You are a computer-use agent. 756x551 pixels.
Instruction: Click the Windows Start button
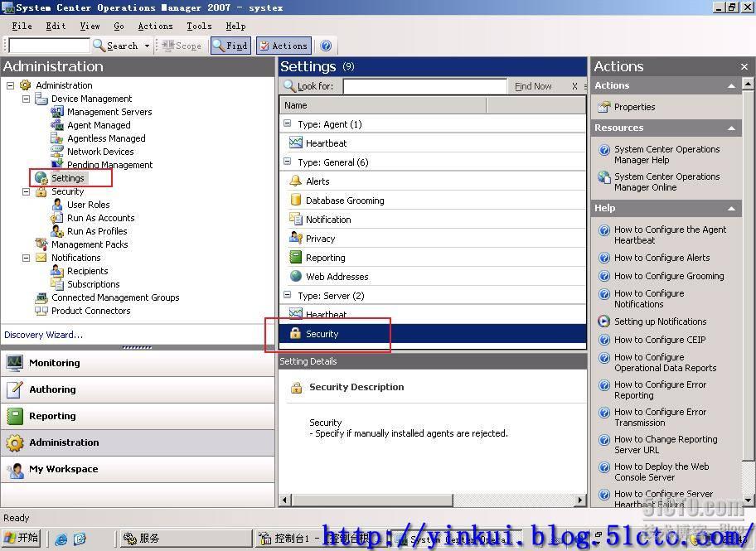coord(22,538)
